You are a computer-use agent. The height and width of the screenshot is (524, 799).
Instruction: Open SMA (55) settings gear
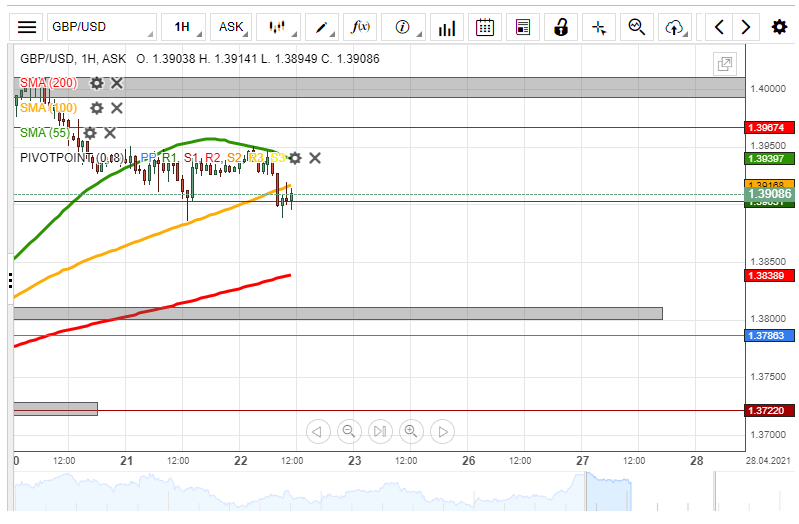(x=90, y=133)
